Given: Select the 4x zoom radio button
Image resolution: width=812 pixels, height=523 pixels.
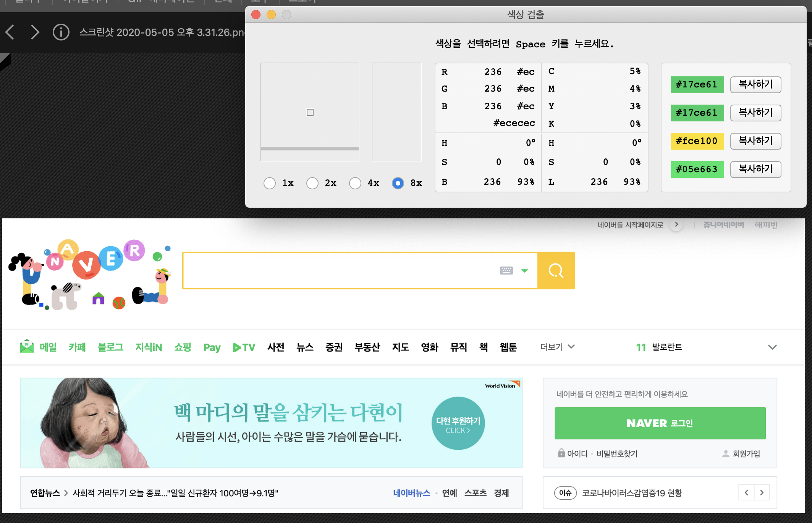Looking at the screenshot, I should [355, 183].
